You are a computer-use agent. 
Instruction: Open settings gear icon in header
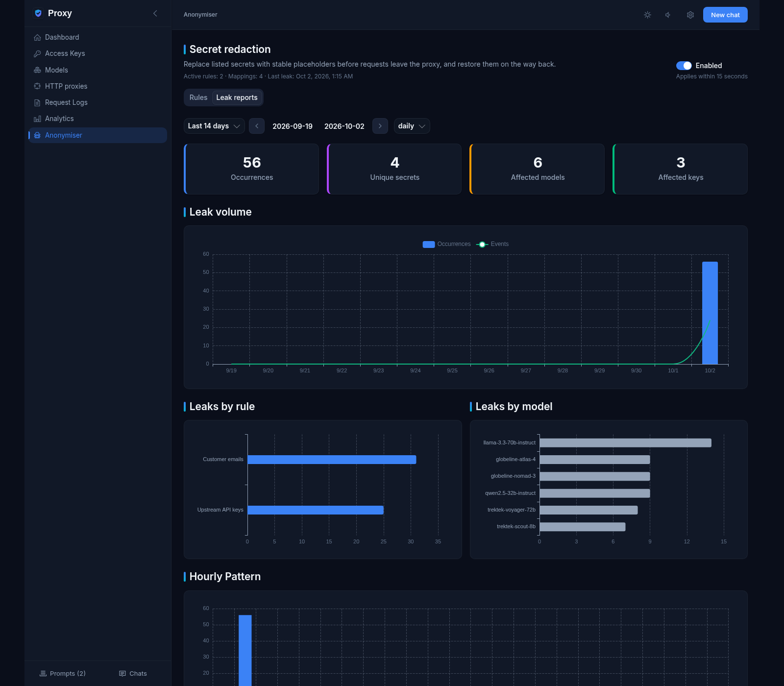(690, 15)
